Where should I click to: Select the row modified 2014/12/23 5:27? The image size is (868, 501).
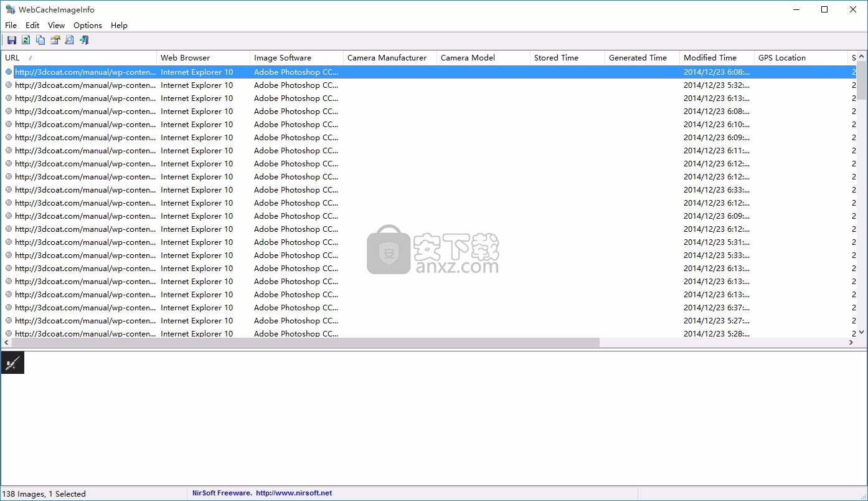428,321
